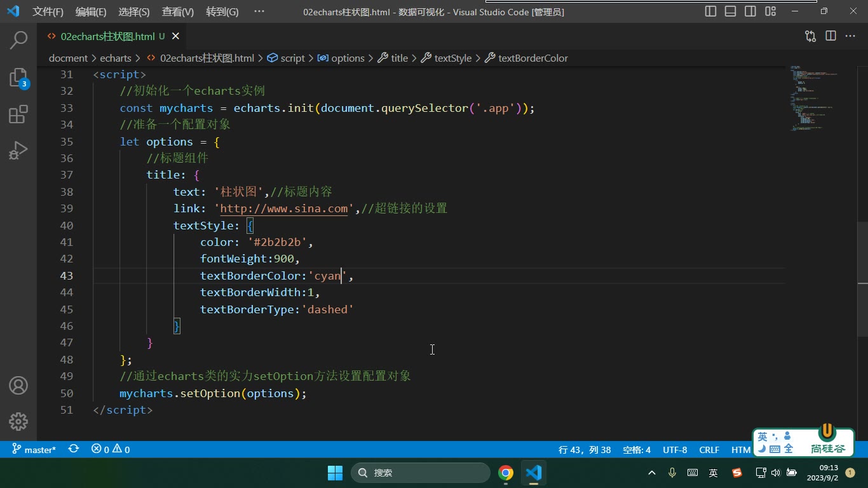Open the master* branch picker
The height and width of the screenshot is (488, 868).
34,449
